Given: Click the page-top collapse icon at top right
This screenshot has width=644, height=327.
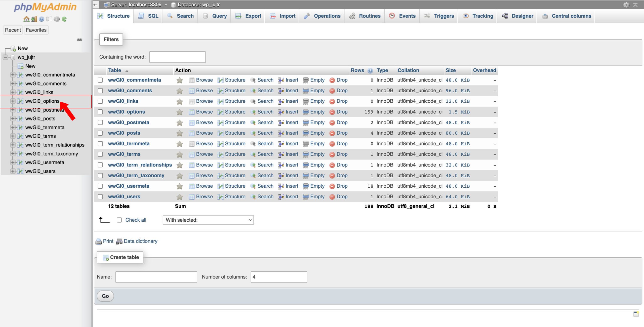Looking at the screenshot, I should pos(635,5).
